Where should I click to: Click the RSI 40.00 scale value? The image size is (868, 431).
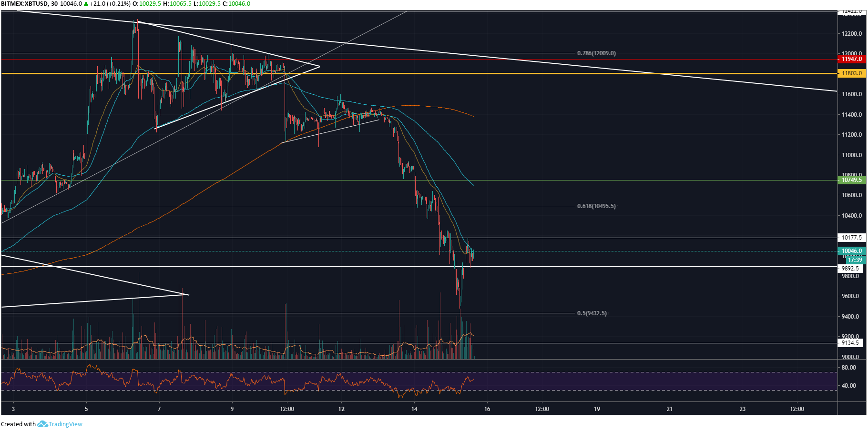[x=849, y=386]
